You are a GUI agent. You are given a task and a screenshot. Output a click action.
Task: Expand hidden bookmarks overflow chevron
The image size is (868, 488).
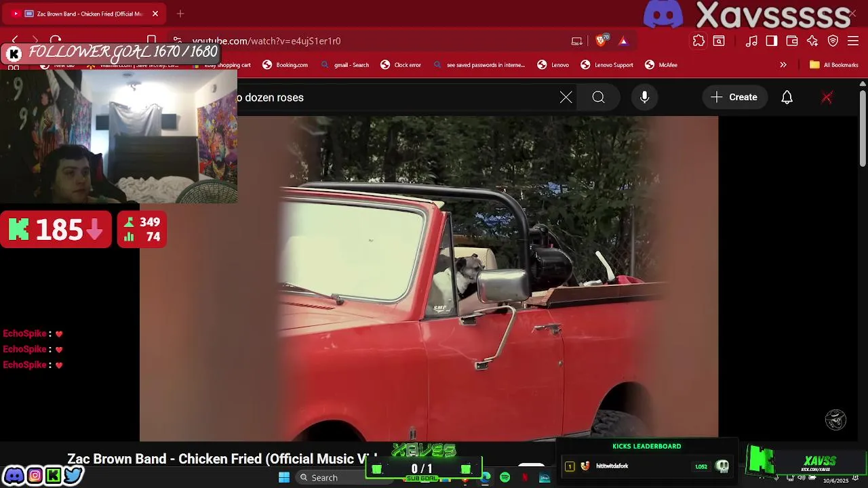[x=783, y=65]
